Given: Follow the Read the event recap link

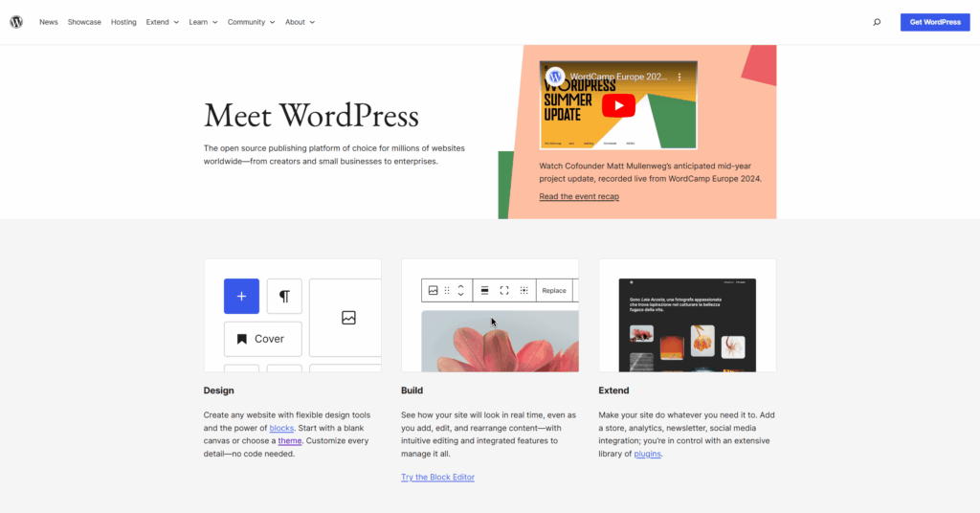Looking at the screenshot, I should [579, 196].
